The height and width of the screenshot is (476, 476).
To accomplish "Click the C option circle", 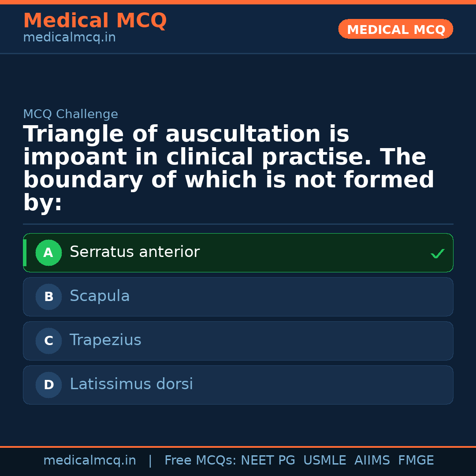I will tap(48, 341).
